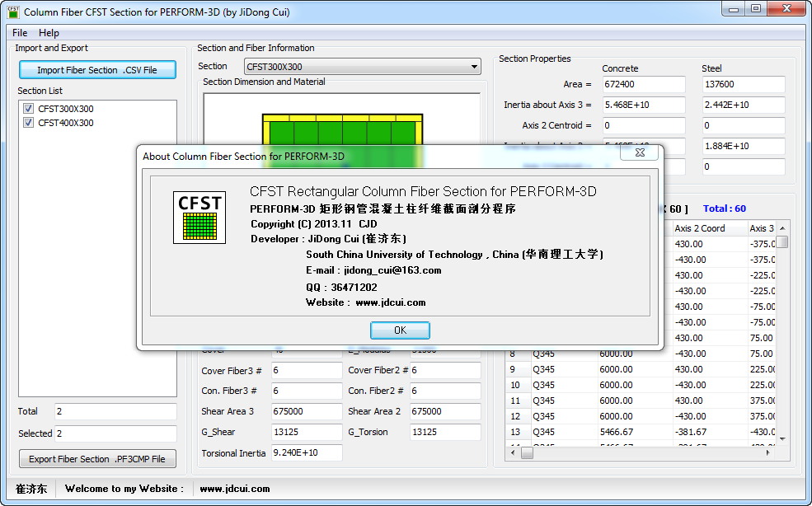Click Steel Inertia about Axis 3 field
812x506 pixels.
[x=743, y=105]
